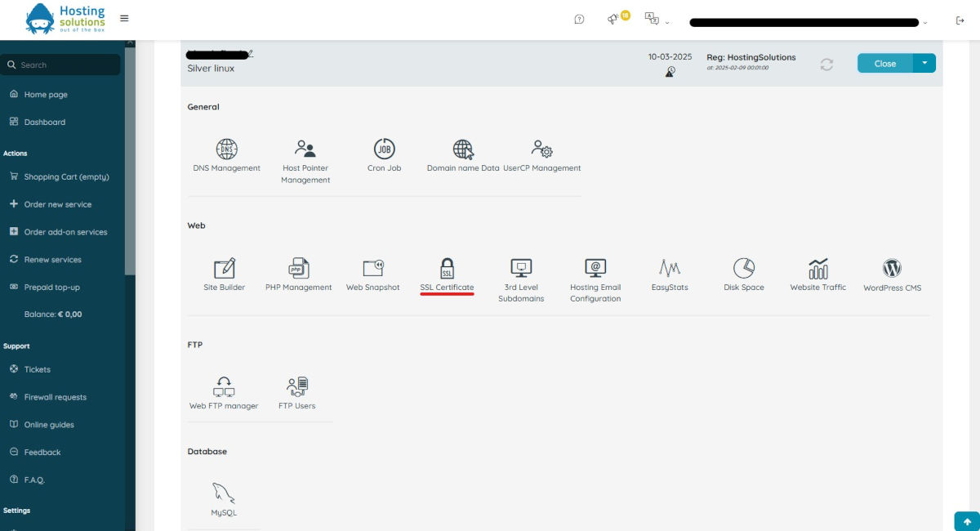Open the language selector dropdown
The width and height of the screenshot is (980, 531).
(655, 20)
